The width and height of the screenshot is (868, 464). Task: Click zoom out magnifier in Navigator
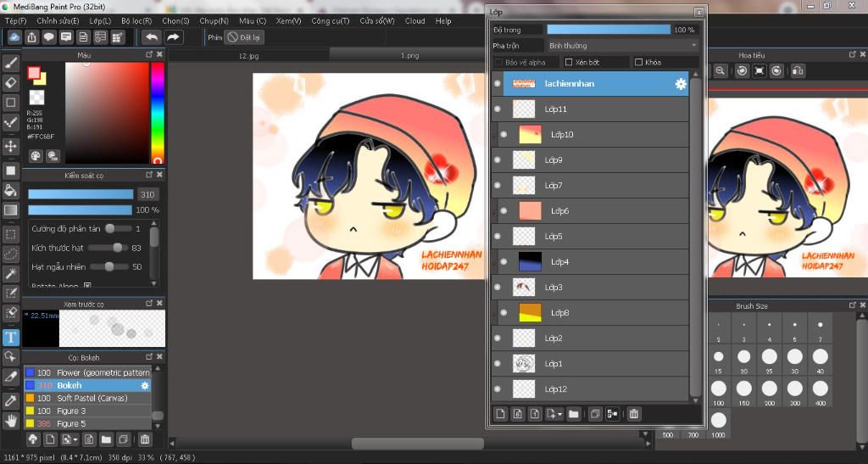tap(721, 71)
